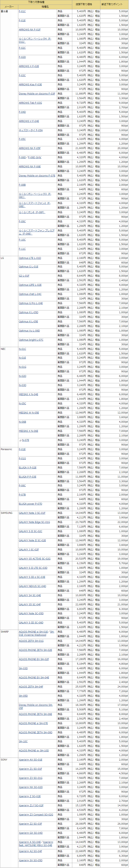Open the G2 L-01F link
This screenshot has width=129, height=868.
[x=24, y=276]
